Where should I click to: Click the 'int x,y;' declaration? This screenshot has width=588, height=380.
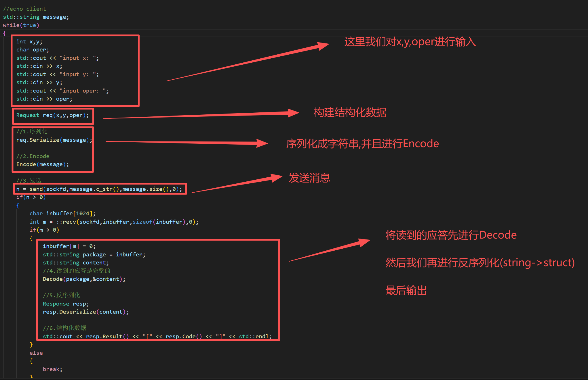29,42
